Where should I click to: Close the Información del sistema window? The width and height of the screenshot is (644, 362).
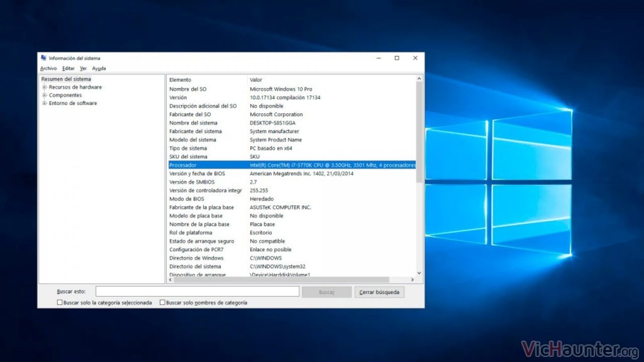pyautogui.click(x=415, y=58)
